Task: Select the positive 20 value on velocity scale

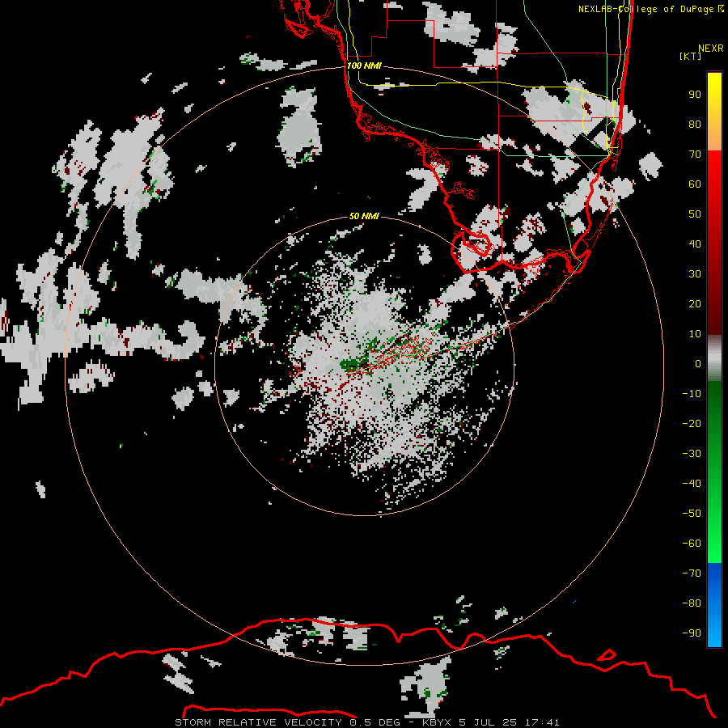Action: 695,304
